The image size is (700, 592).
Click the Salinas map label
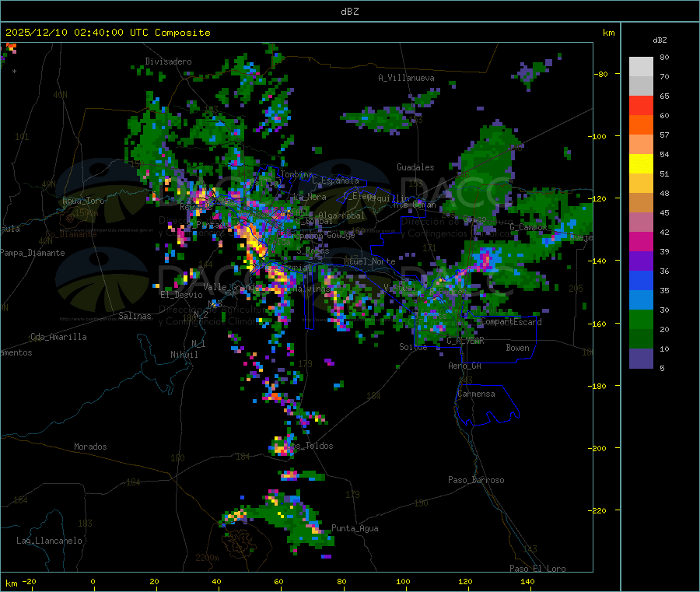135,316
